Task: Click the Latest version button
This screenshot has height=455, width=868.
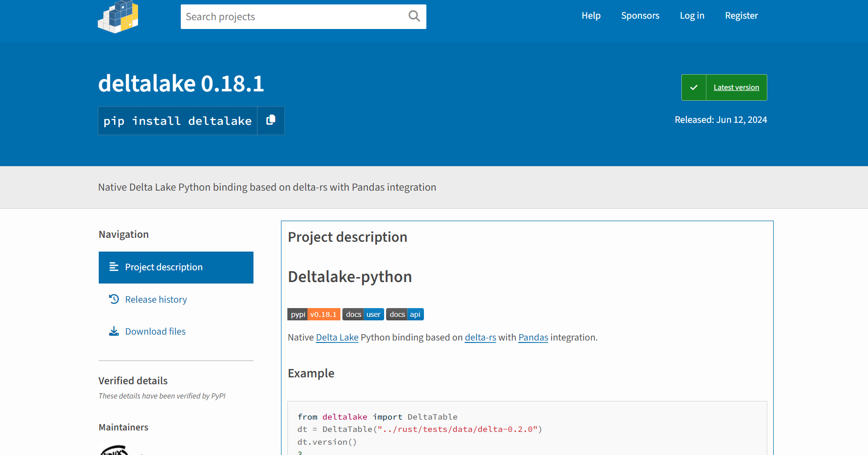Action: coord(724,87)
